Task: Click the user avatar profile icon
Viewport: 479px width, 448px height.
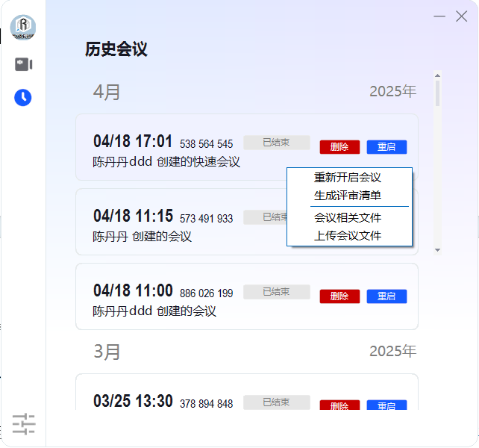Action: click(x=23, y=28)
